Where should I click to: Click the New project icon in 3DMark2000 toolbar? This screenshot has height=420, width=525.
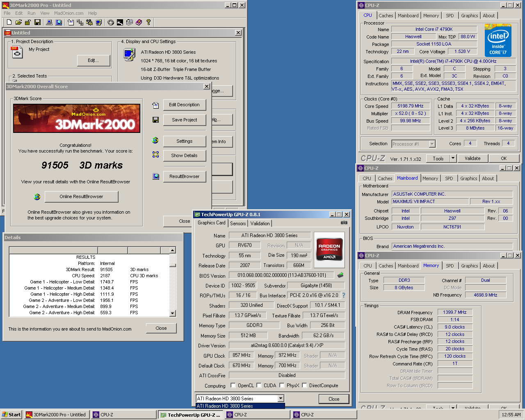click(9, 22)
